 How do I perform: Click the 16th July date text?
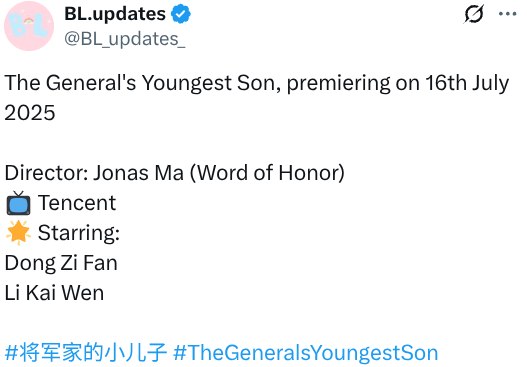click(x=467, y=83)
